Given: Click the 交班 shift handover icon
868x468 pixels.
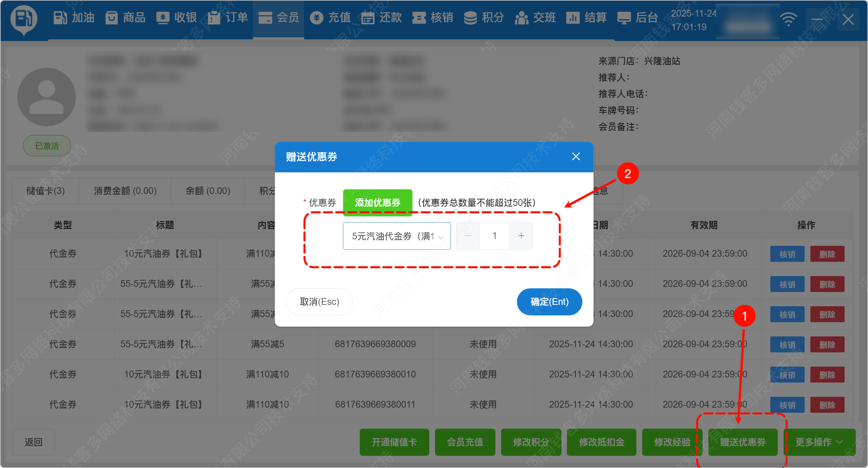Looking at the screenshot, I should coord(521,18).
